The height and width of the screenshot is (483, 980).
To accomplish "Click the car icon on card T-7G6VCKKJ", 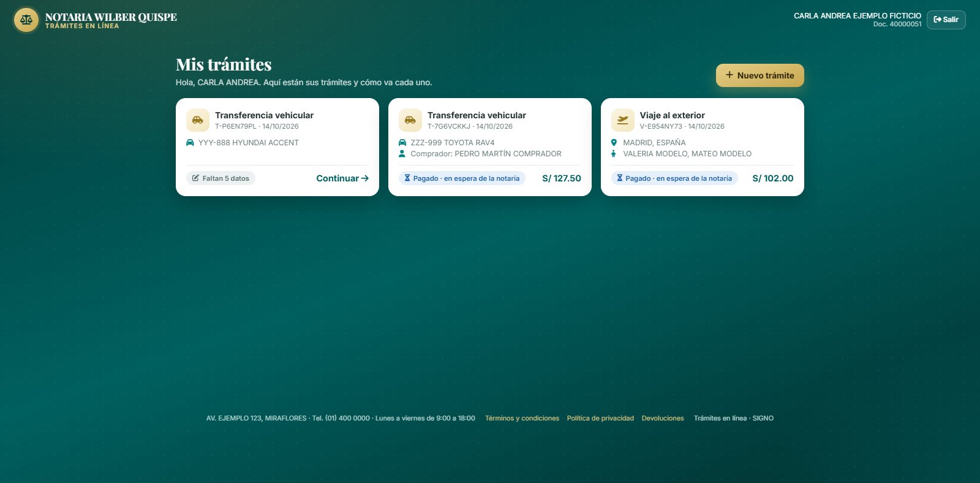I will [x=410, y=120].
